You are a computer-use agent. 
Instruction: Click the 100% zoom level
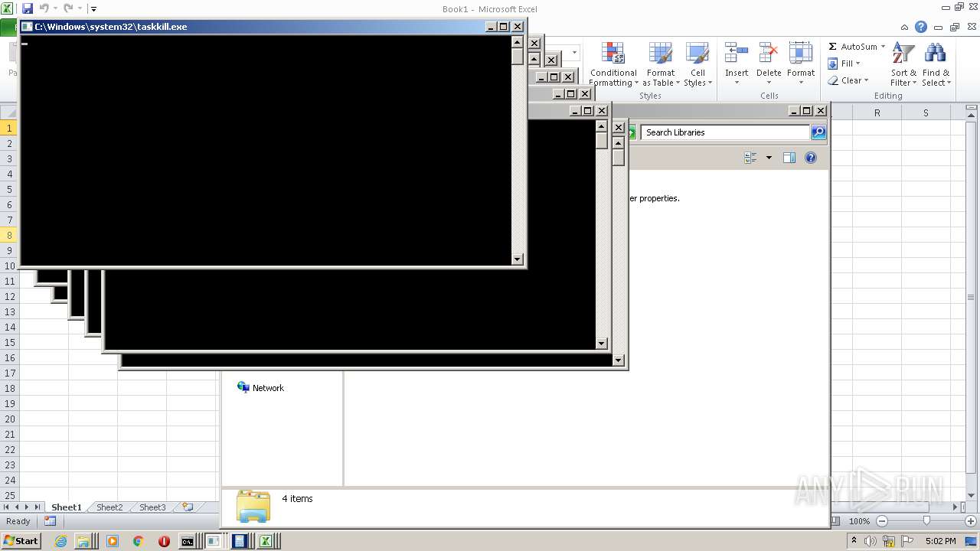click(x=859, y=521)
